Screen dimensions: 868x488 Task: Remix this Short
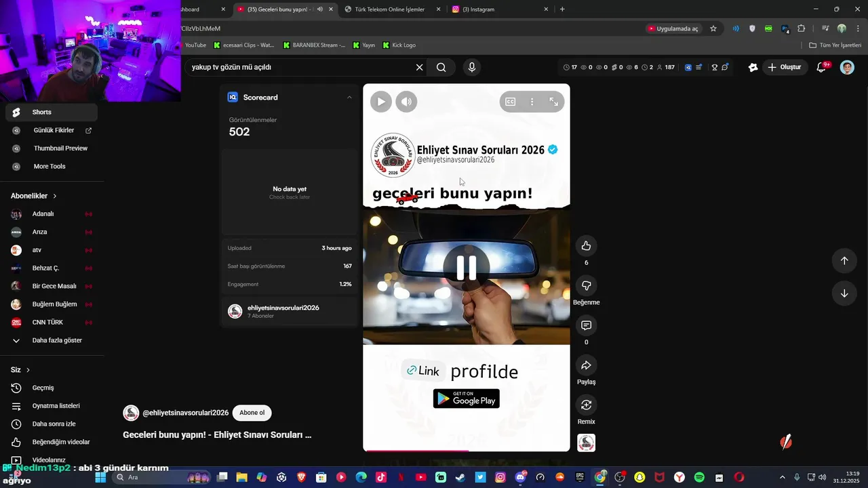point(587,405)
